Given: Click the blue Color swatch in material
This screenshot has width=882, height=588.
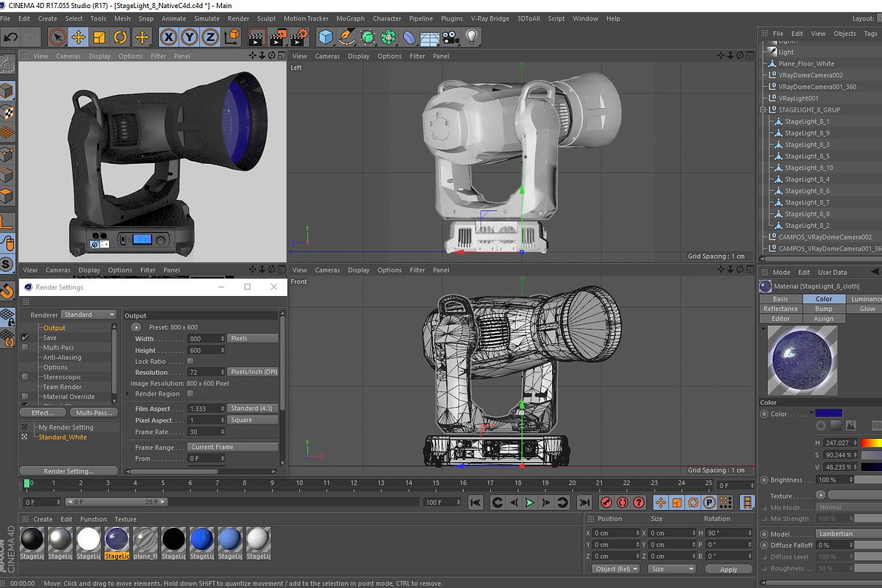Looking at the screenshot, I should (x=828, y=413).
